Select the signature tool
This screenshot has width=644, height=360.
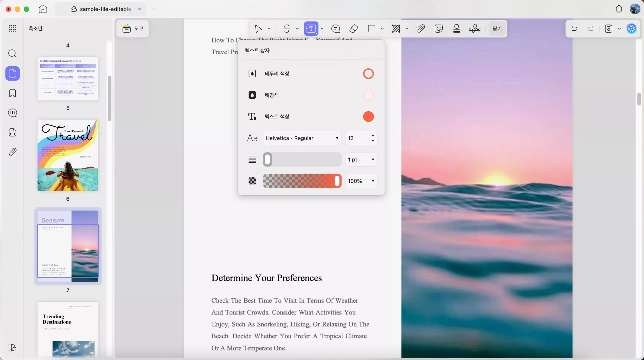click(x=475, y=29)
